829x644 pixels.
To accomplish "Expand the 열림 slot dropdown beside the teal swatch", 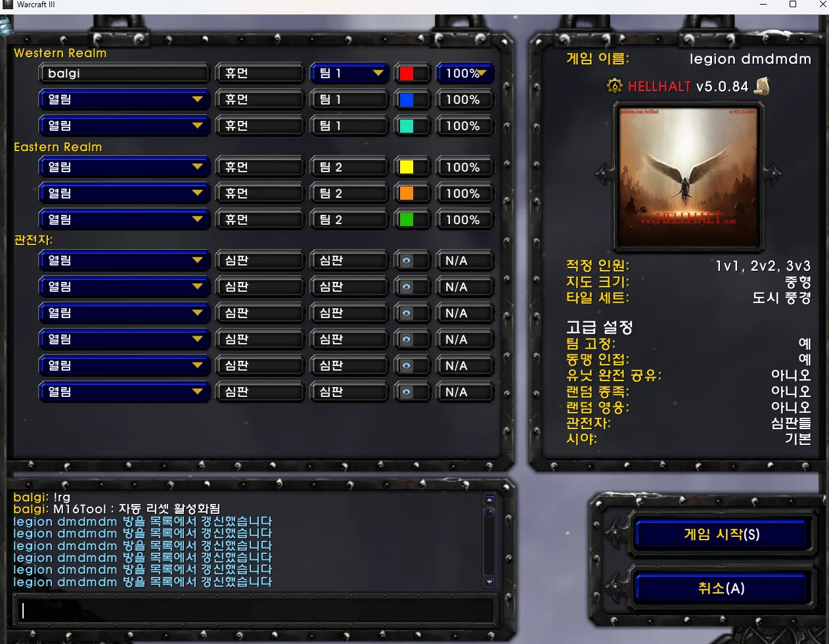I will [124, 126].
